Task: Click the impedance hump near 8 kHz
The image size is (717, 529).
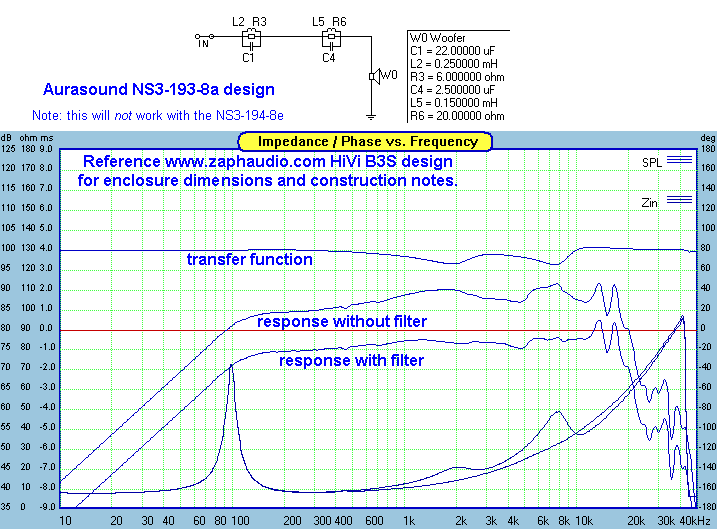Action: 558,412
